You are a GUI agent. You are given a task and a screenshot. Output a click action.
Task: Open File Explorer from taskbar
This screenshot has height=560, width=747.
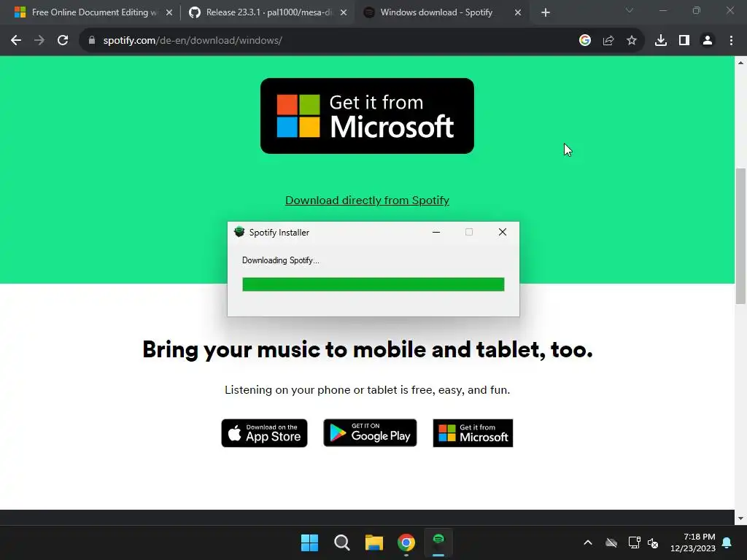(374, 542)
